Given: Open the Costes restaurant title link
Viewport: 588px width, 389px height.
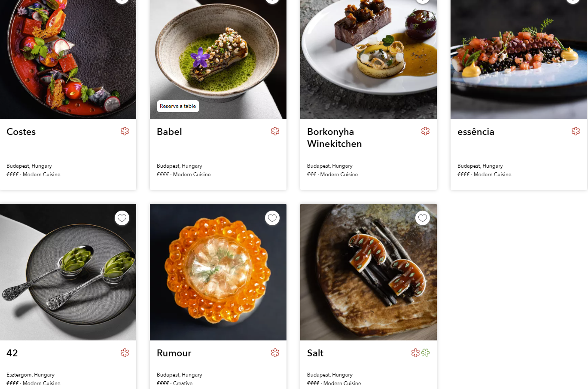Looking at the screenshot, I should coord(21,132).
